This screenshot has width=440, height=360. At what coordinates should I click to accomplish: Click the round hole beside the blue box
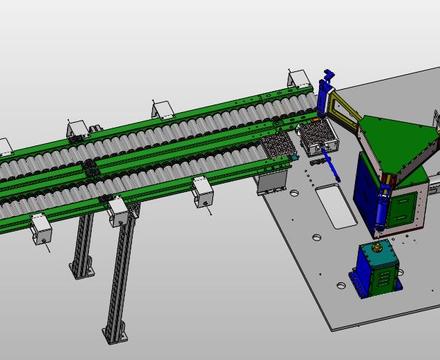341,286
